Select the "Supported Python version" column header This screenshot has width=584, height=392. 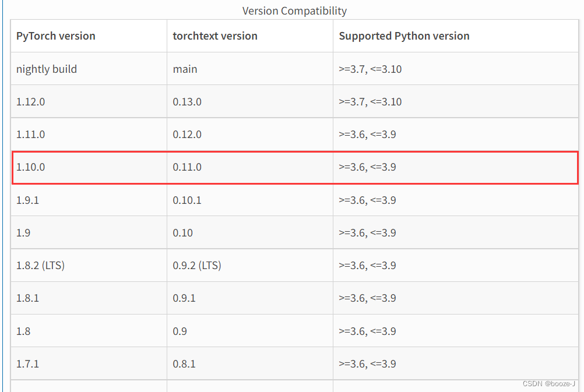pos(456,36)
